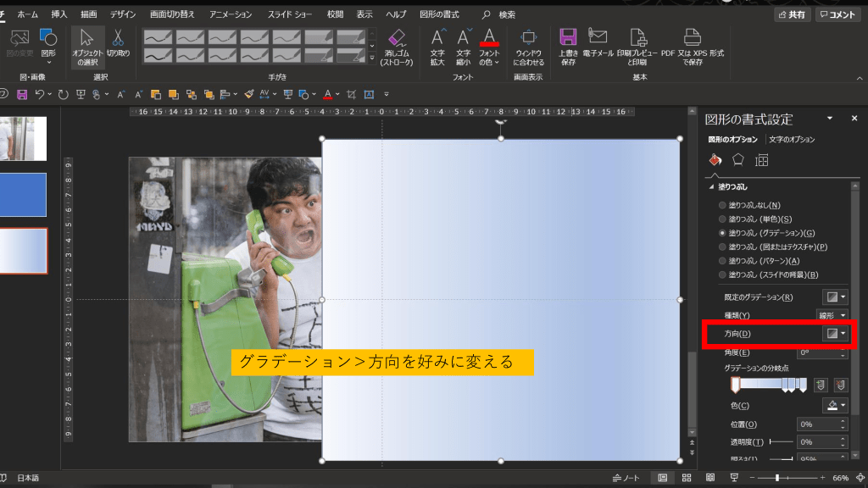
Task: Click ウィンドウに合わせる fit icon
Action: tap(529, 44)
